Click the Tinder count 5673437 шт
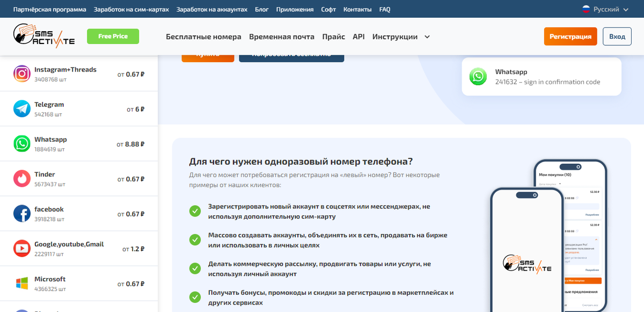Viewport: 644px width, 312px height. pyautogui.click(x=50, y=184)
